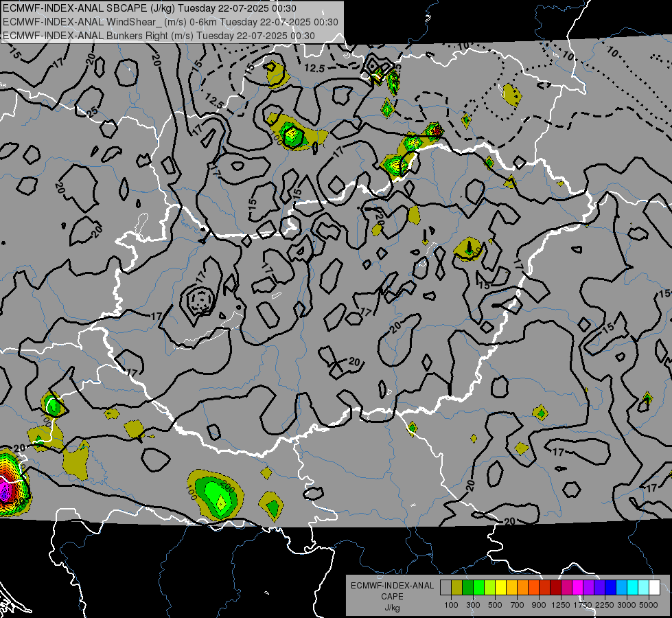Select the sky blue swatch left of 3000
672x618 pixels.
[x=621, y=588]
